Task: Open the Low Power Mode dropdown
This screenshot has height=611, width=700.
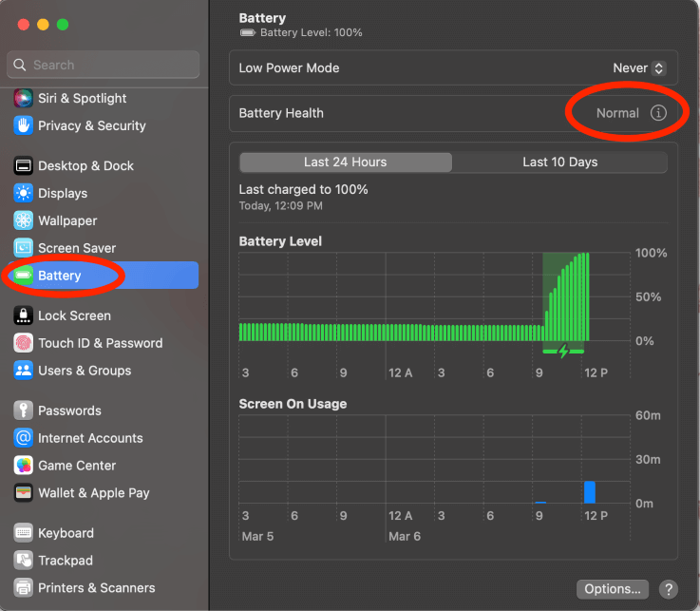Action: pos(639,68)
